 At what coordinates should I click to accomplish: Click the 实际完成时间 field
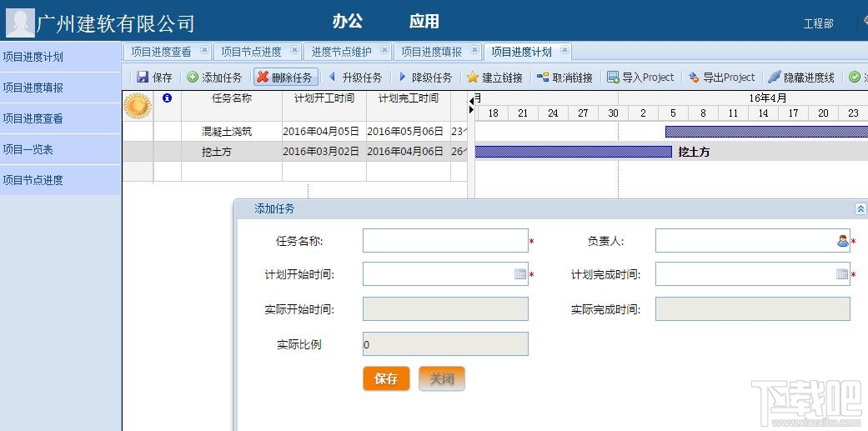coord(753,308)
